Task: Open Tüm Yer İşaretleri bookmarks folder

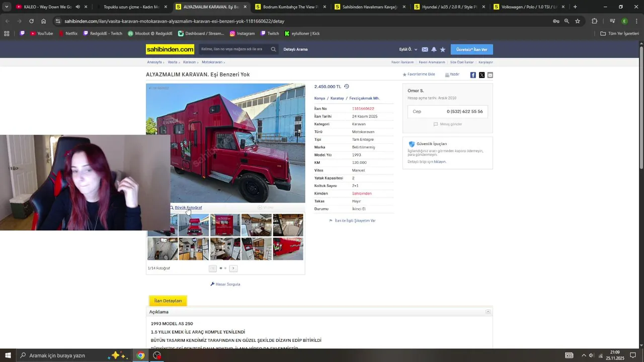Action: tap(620, 34)
